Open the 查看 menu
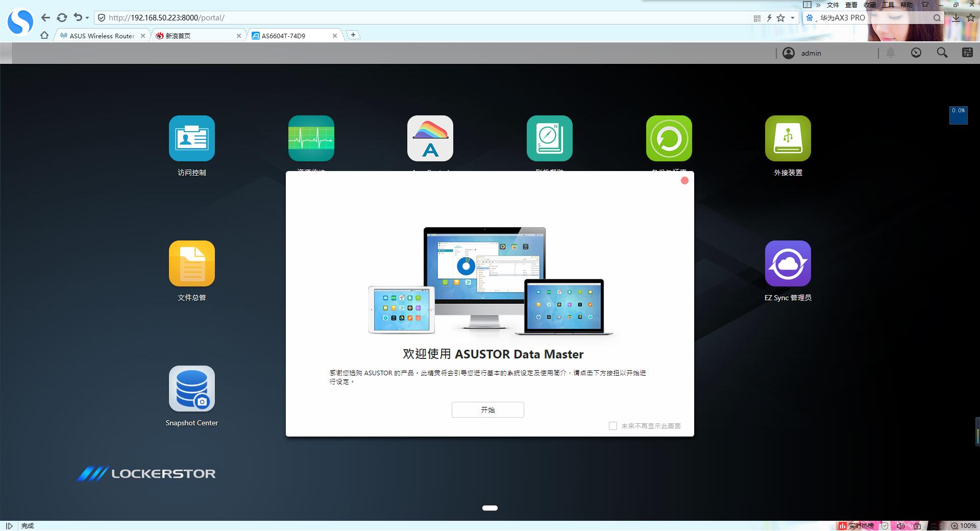 (x=851, y=5)
